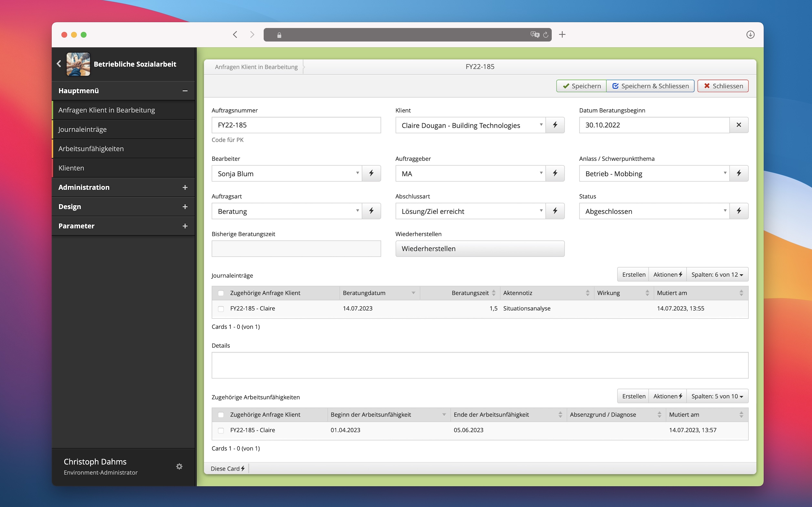Screen dimensions: 812x507
Task: Sort the table by the Beratungszeit column arrows
Action: pos(494,293)
